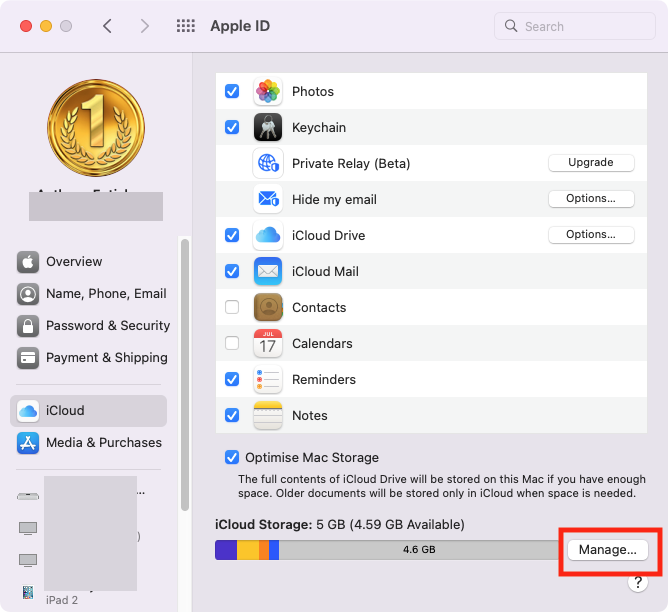
Task: Click Upgrade for Private Relay
Action: pyautogui.click(x=591, y=163)
